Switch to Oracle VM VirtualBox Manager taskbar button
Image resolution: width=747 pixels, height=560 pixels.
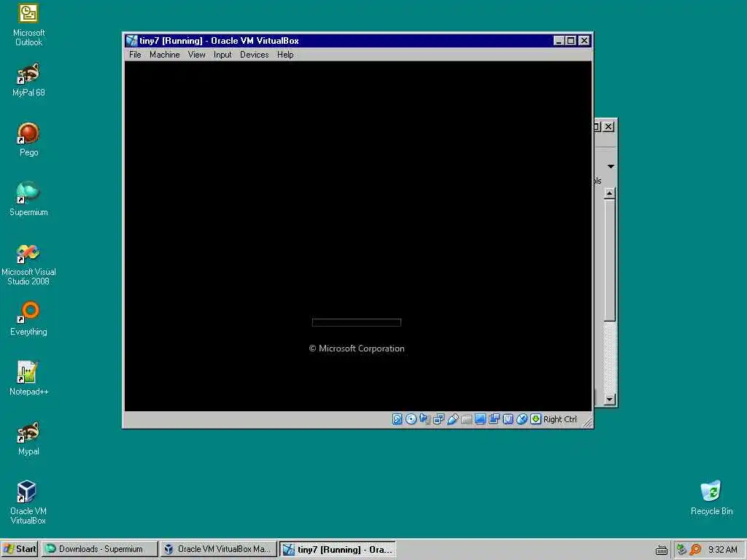(x=218, y=549)
